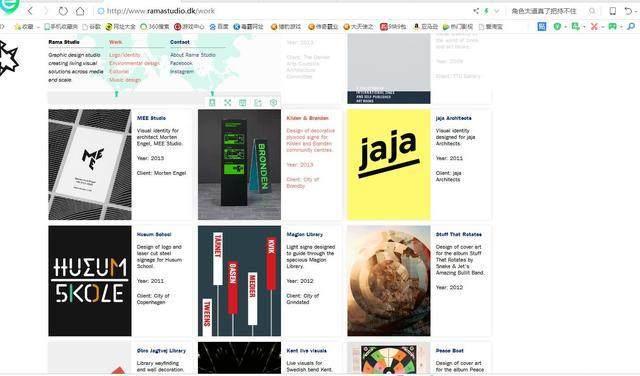Screen dimensions: 640x376
Task: Open the Contact menu heading
Action: pyautogui.click(x=180, y=42)
